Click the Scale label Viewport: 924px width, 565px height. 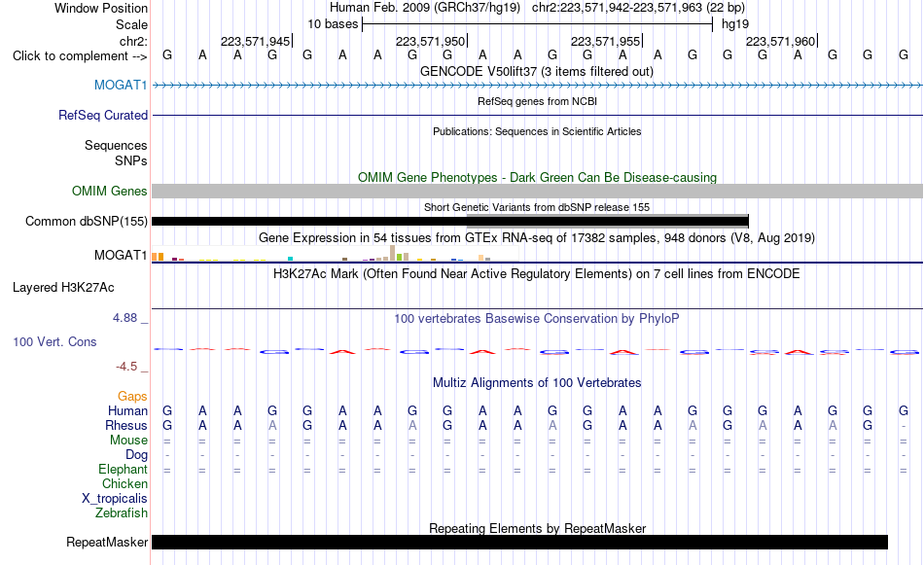click(131, 24)
